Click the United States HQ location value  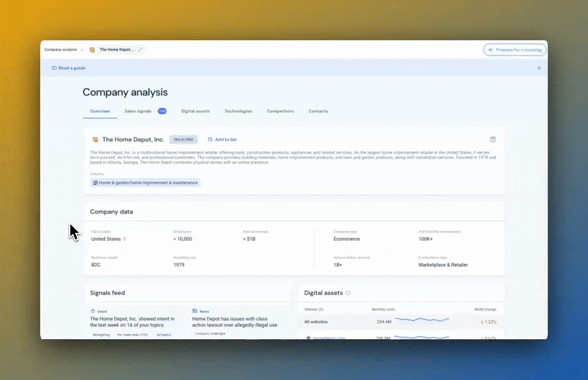click(x=106, y=239)
